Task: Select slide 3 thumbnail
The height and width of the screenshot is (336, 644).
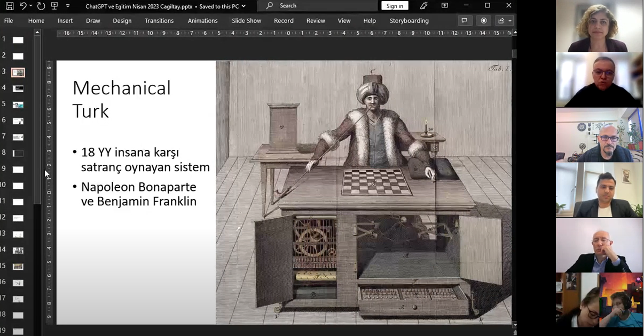Action: pyautogui.click(x=18, y=72)
